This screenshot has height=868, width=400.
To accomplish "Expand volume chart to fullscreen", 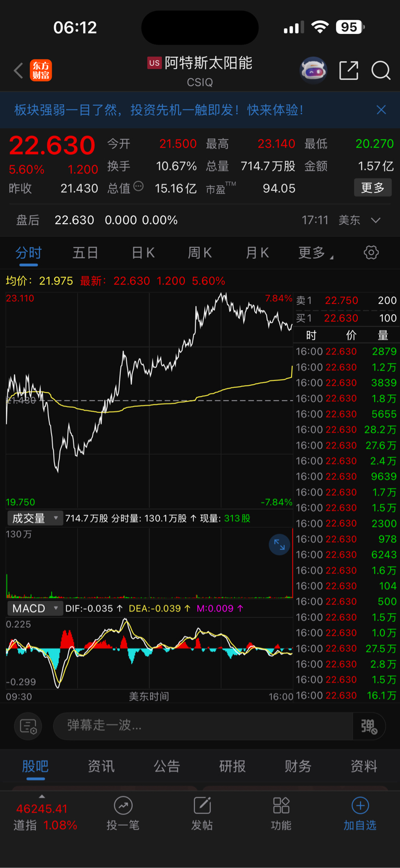I will (x=279, y=545).
